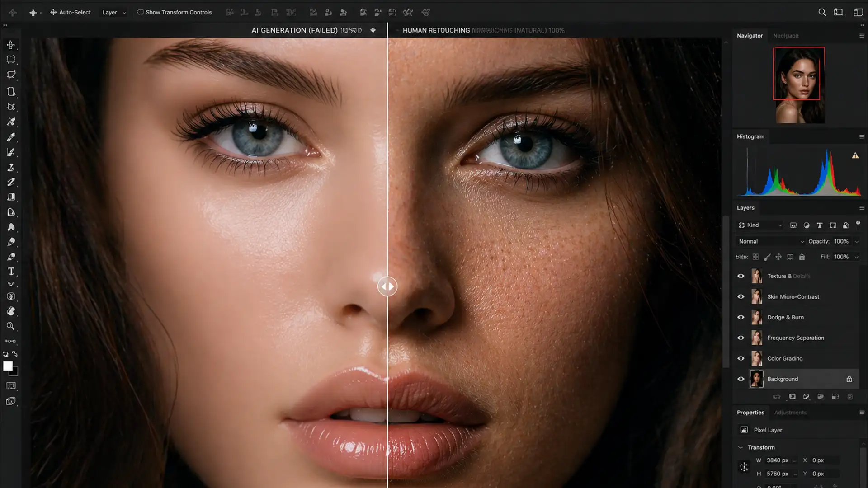The height and width of the screenshot is (488, 868).
Task: Open the Histogram panel menu
Action: [x=861, y=136]
